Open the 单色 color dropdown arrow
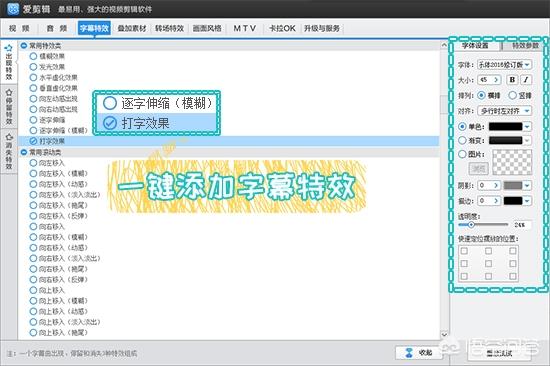 tap(527, 126)
